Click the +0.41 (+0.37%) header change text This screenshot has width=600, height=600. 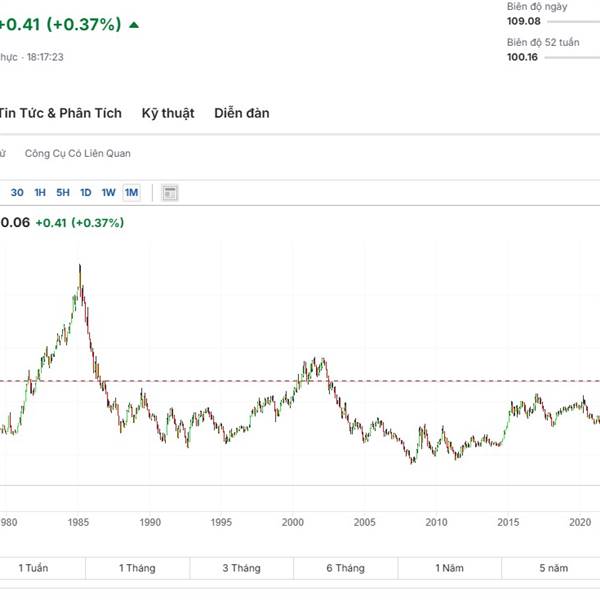pyautogui.click(x=60, y=24)
